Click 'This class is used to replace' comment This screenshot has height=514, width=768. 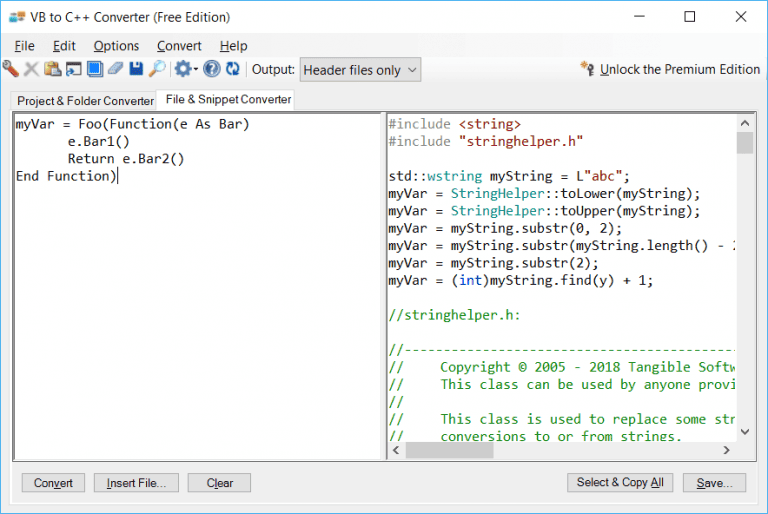pos(562,419)
